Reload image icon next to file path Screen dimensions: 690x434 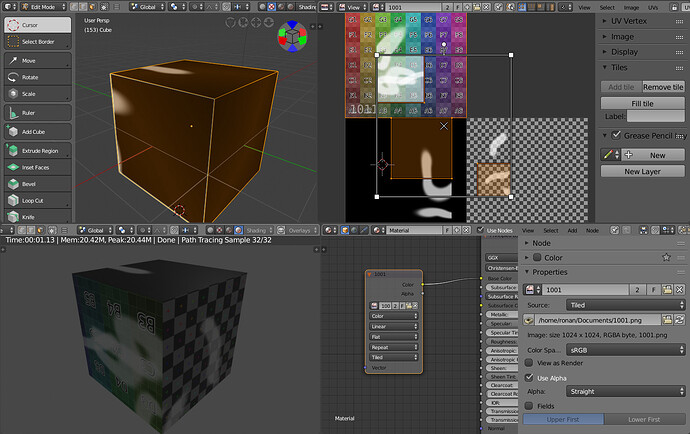679,320
